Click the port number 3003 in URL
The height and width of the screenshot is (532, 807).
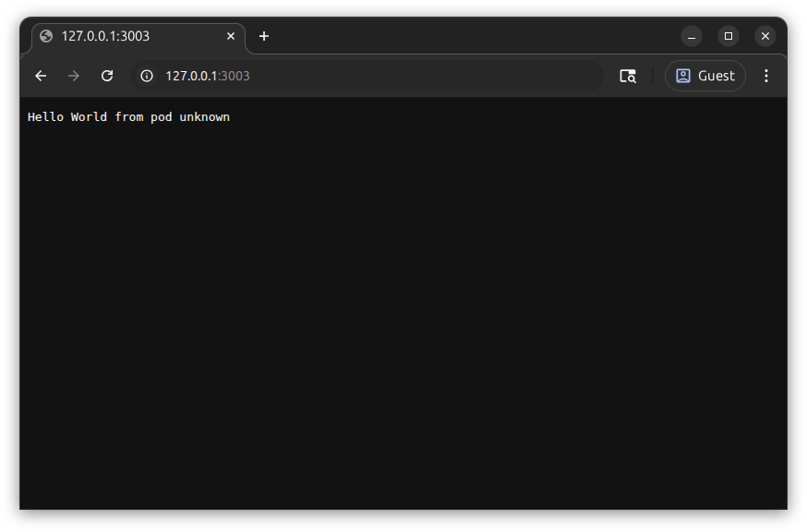tap(235, 76)
